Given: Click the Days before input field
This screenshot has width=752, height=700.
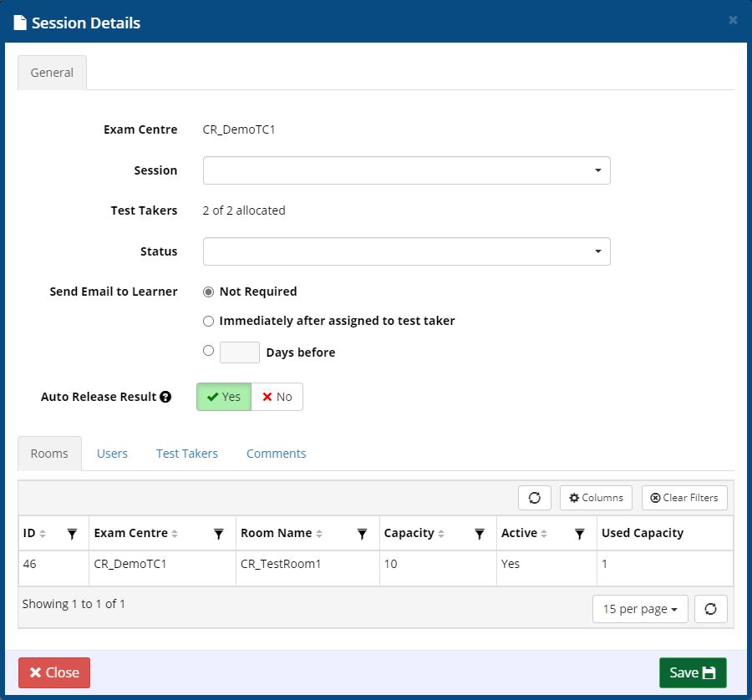Looking at the screenshot, I should [x=239, y=352].
